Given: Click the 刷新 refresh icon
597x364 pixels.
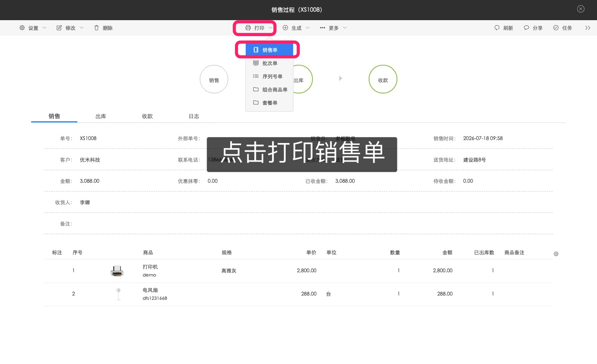Looking at the screenshot, I should point(497,28).
